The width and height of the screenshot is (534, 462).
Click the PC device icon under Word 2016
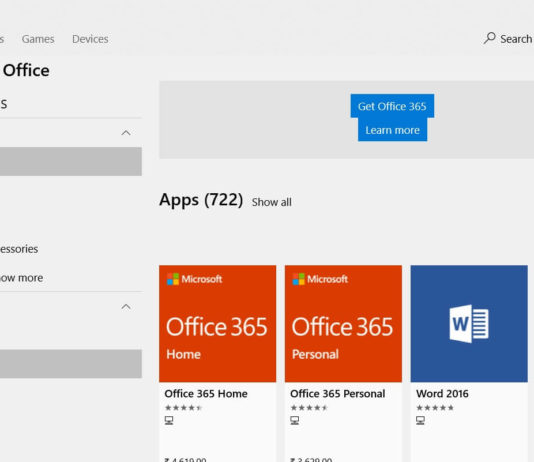pos(420,420)
